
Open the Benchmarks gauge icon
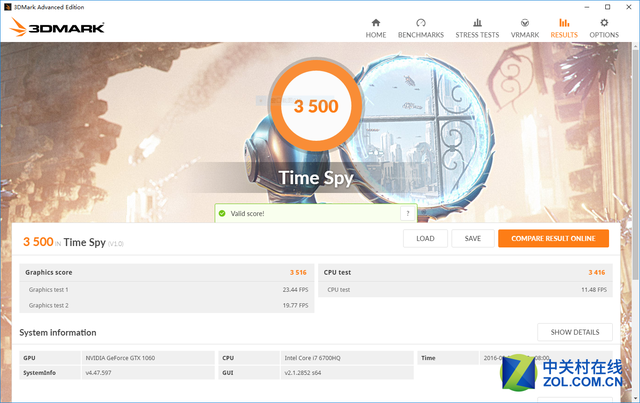[x=421, y=23]
